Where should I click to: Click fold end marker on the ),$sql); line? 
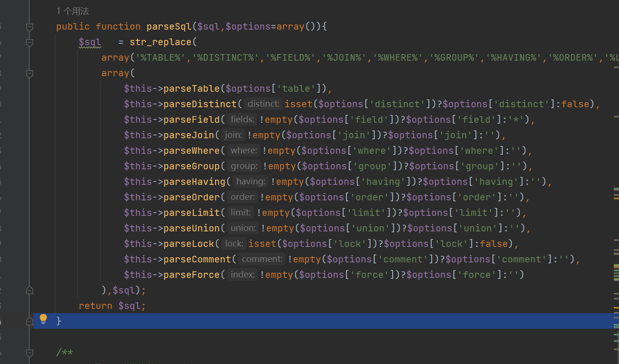(29, 291)
